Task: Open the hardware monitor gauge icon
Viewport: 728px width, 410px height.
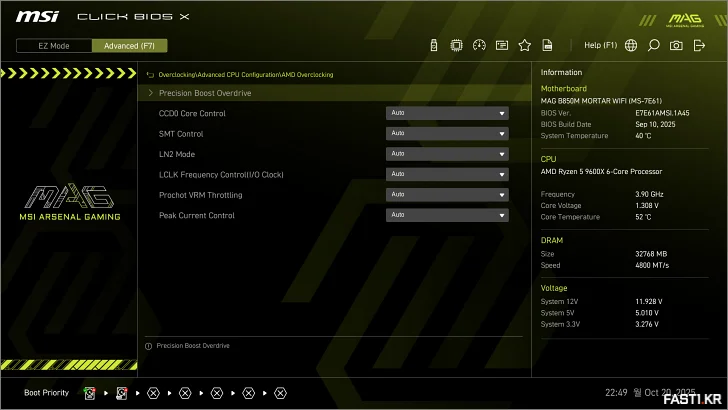Action: [x=479, y=46]
